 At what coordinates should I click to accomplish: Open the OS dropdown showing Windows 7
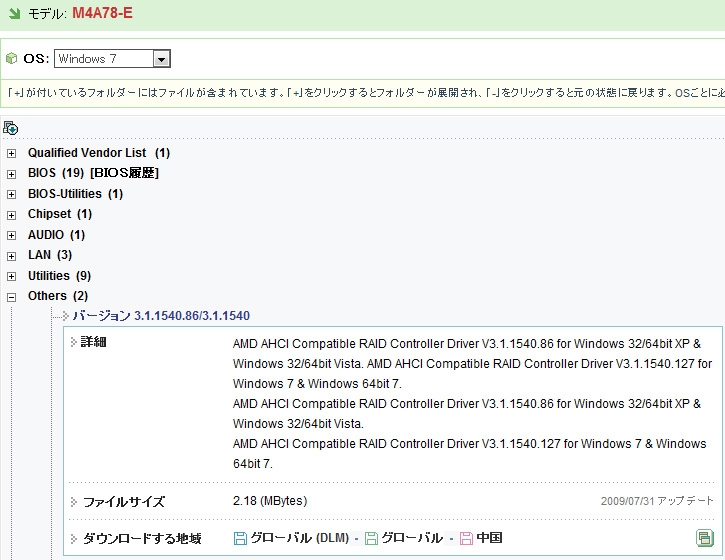click(112, 59)
